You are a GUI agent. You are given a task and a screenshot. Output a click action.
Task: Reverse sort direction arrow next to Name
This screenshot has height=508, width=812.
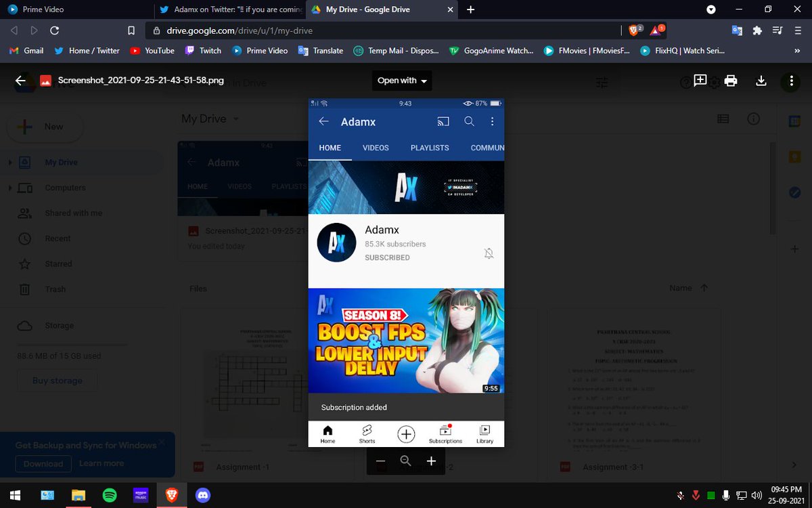(704, 288)
